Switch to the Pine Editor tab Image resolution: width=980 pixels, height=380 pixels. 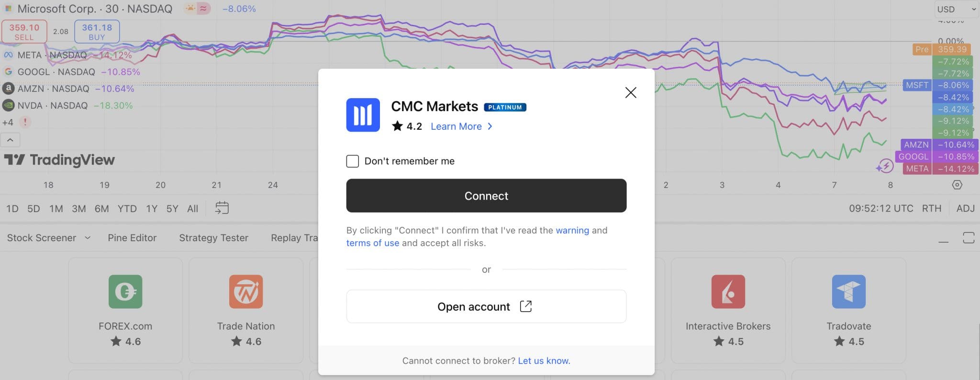(x=132, y=238)
